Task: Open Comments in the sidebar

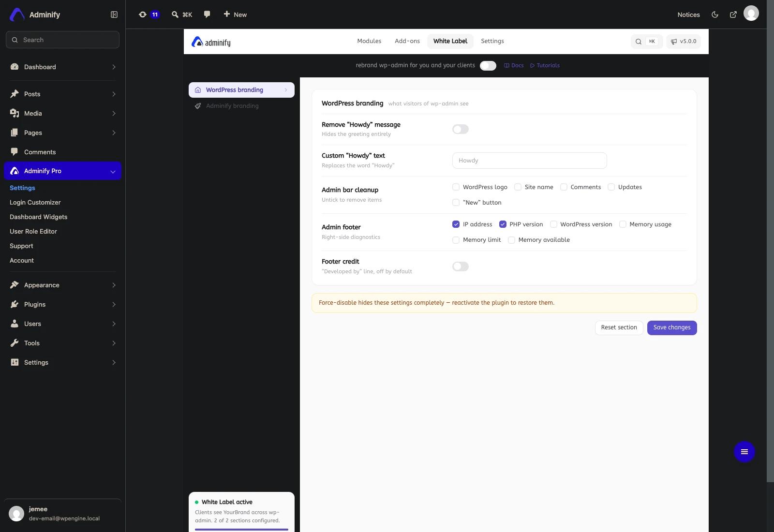Action: (62, 152)
